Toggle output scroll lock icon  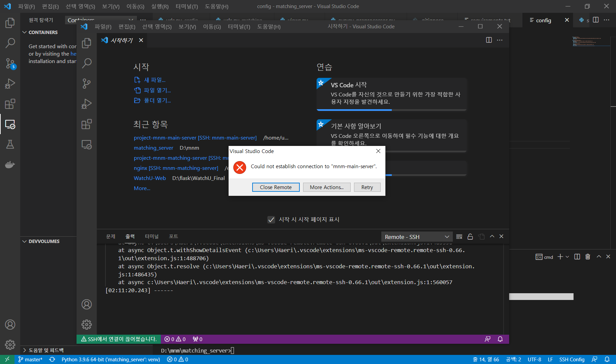coord(470,237)
